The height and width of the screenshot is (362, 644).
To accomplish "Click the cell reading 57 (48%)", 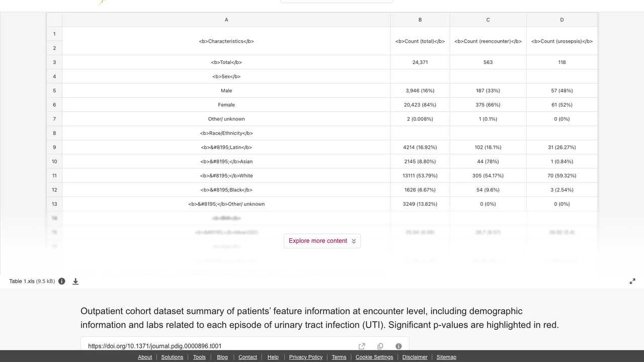I will 562,90.
